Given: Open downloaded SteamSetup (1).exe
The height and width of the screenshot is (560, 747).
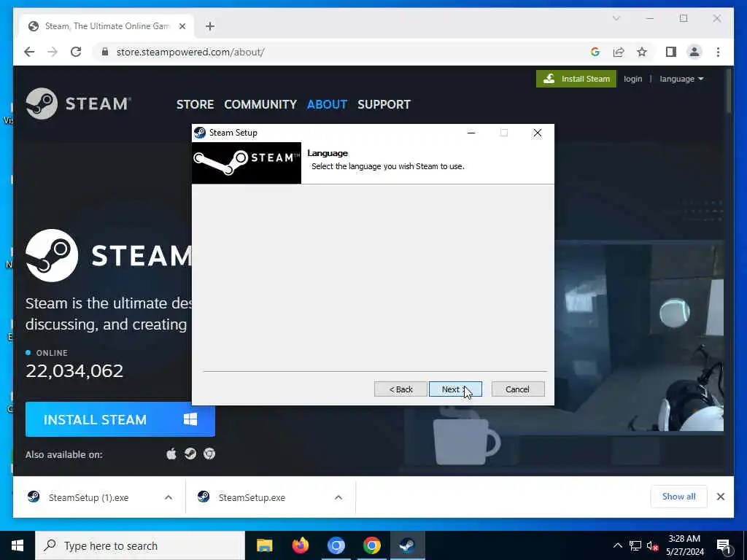Looking at the screenshot, I should pos(88,497).
